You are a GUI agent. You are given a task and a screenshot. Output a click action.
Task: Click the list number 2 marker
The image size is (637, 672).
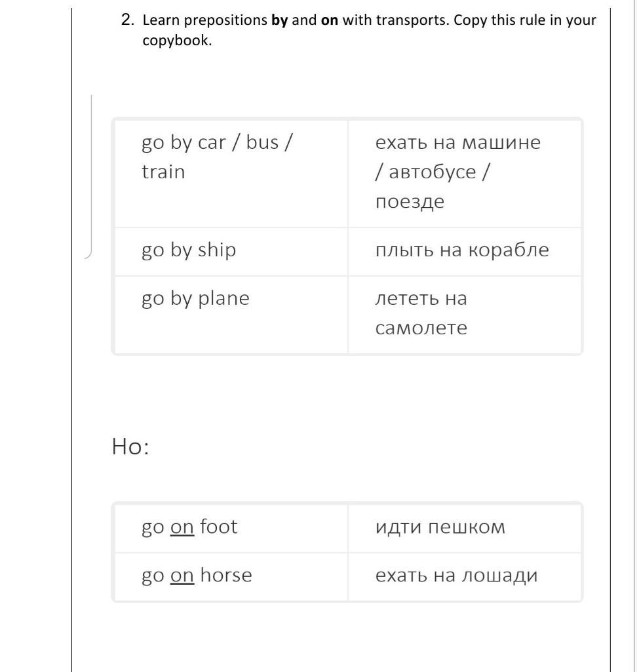[127, 20]
